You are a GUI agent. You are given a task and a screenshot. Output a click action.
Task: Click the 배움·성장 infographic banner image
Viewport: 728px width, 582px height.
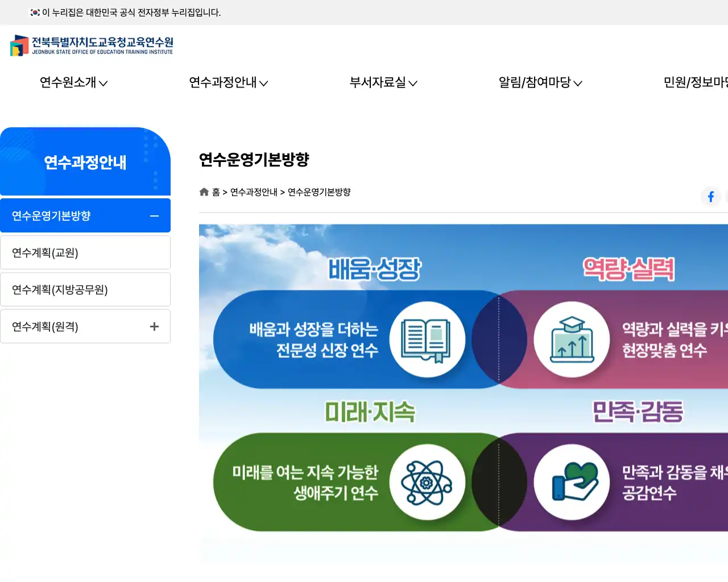pos(374,269)
